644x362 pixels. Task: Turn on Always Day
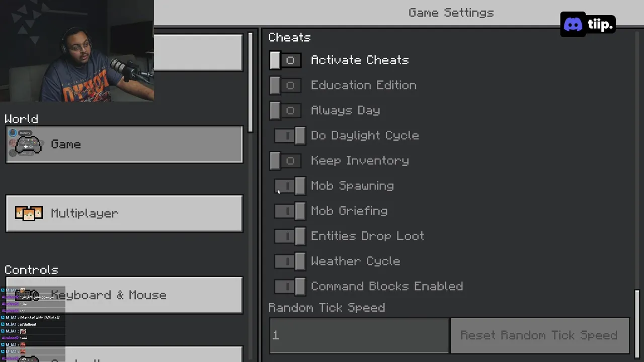(286, 111)
